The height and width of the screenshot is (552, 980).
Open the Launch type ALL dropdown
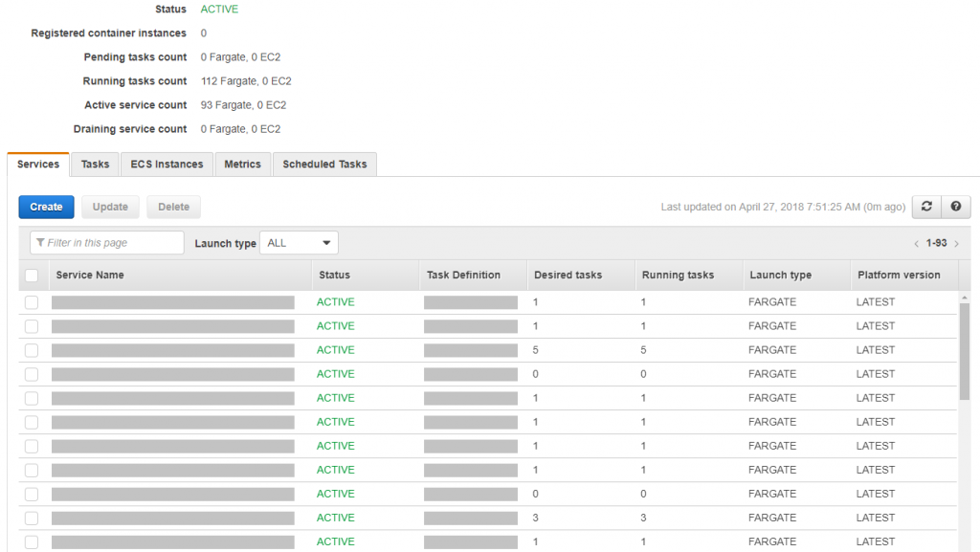click(299, 242)
